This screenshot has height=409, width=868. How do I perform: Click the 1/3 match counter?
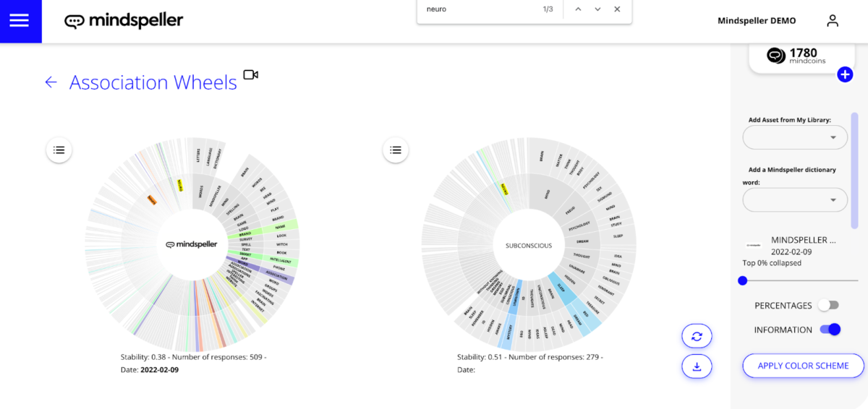point(548,9)
